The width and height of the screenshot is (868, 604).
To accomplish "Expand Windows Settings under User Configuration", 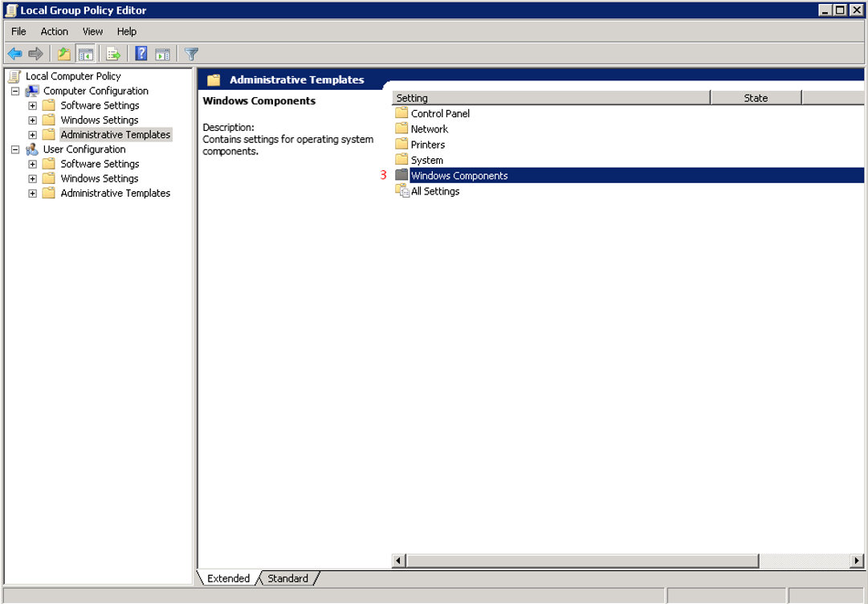I will click(x=33, y=179).
